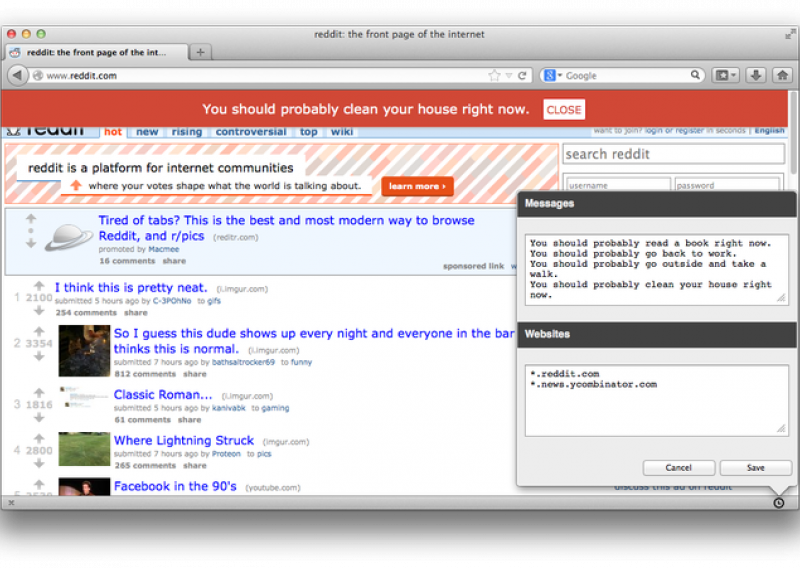800x568 pixels.
Task: Open the gifs subreddit link
Action: 214,301
